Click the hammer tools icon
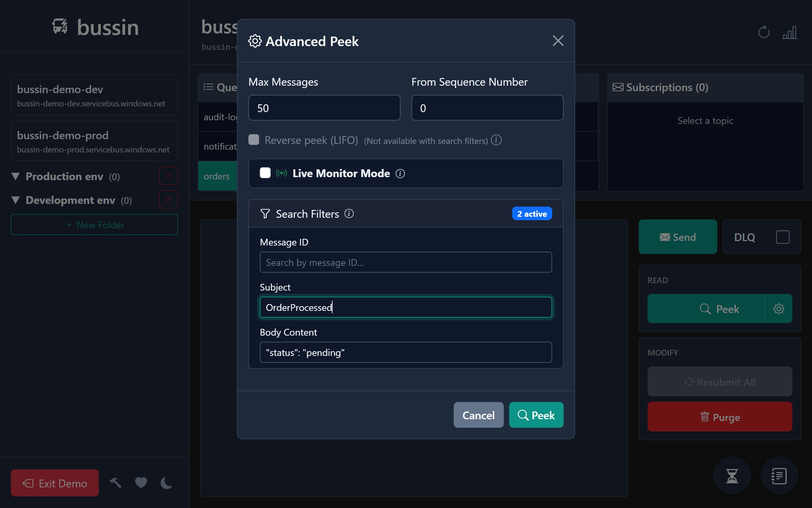The width and height of the screenshot is (812, 508). click(x=116, y=483)
